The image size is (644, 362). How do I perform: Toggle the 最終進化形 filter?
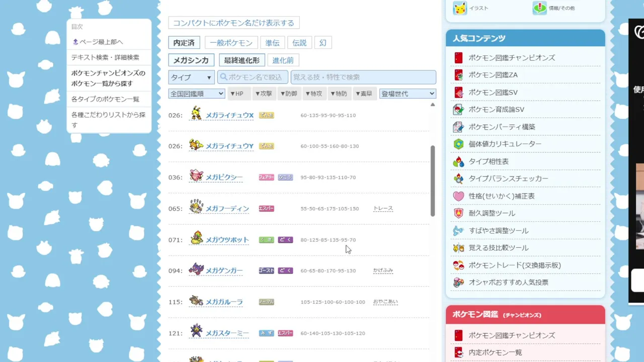(x=242, y=60)
